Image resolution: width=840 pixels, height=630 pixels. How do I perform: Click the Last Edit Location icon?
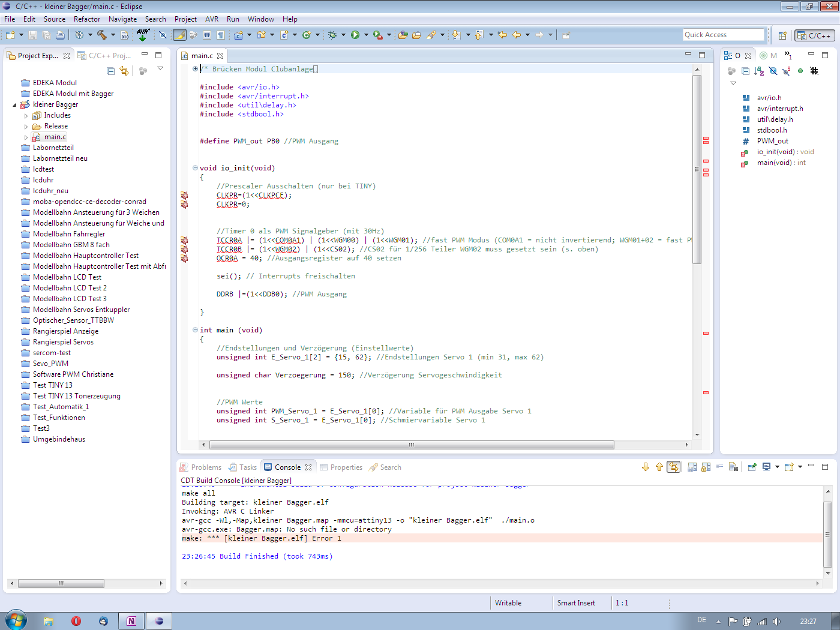[x=502, y=35]
